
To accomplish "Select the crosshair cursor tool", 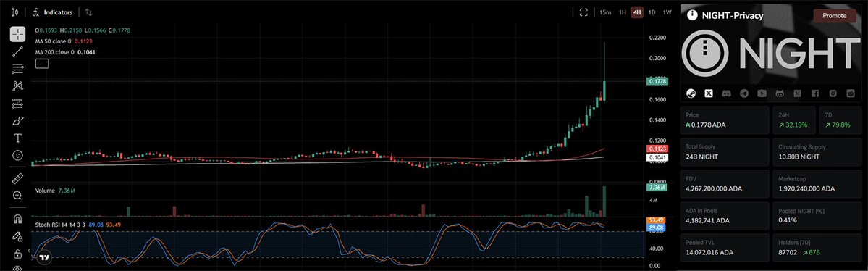I will pos(17,34).
